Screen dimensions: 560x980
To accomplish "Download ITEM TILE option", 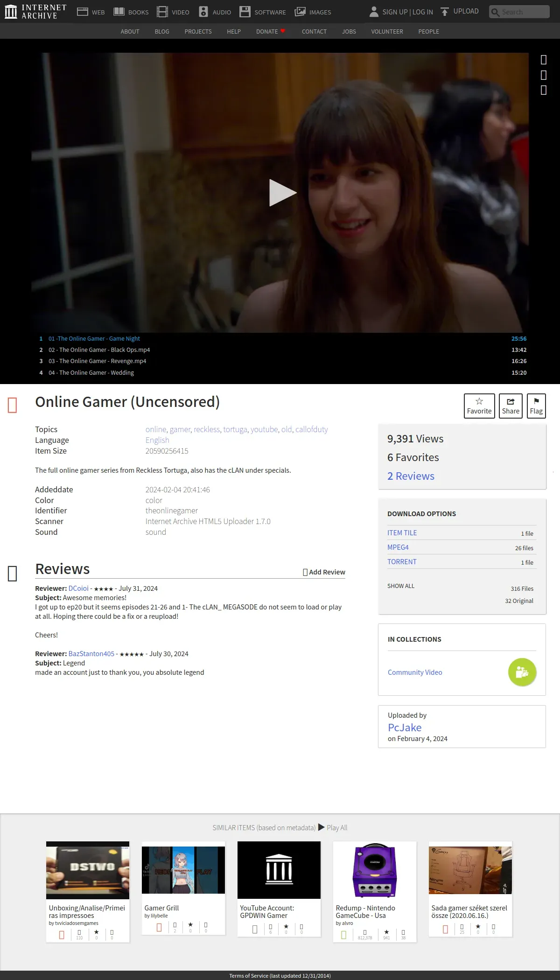I will [x=402, y=533].
